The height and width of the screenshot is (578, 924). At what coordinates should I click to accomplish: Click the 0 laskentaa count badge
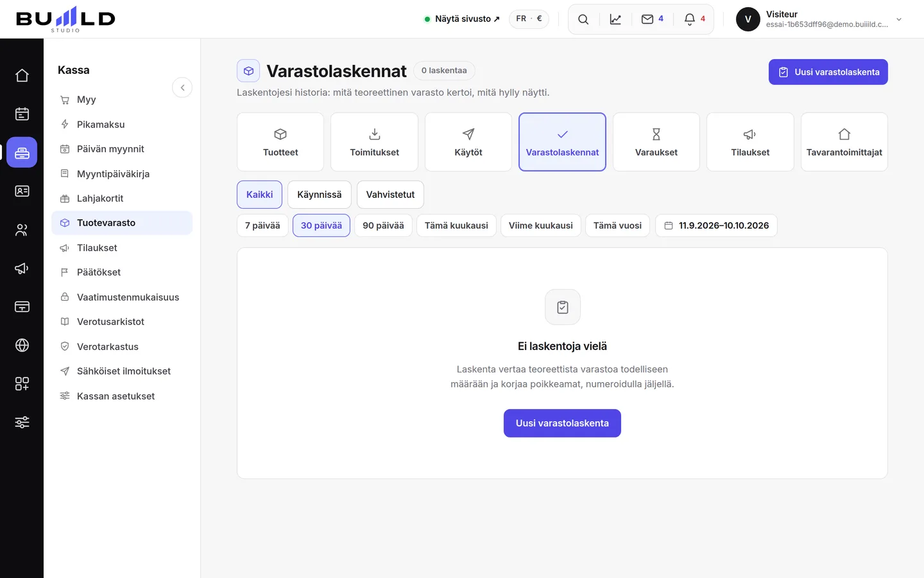coord(444,71)
